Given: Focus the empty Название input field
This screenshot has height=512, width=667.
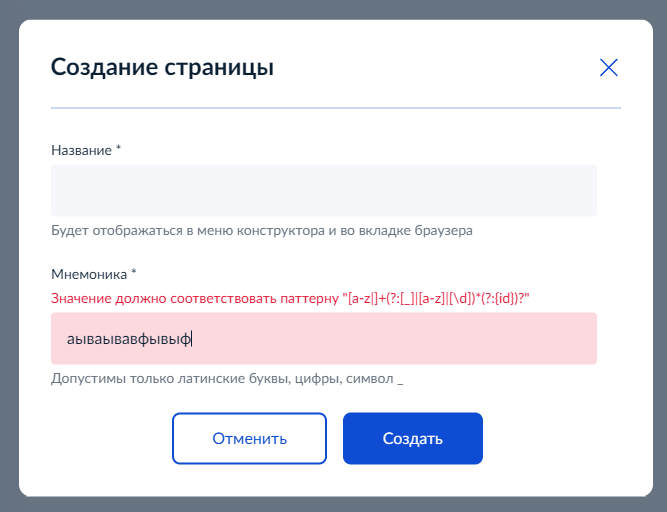Looking at the screenshot, I should (x=324, y=191).
